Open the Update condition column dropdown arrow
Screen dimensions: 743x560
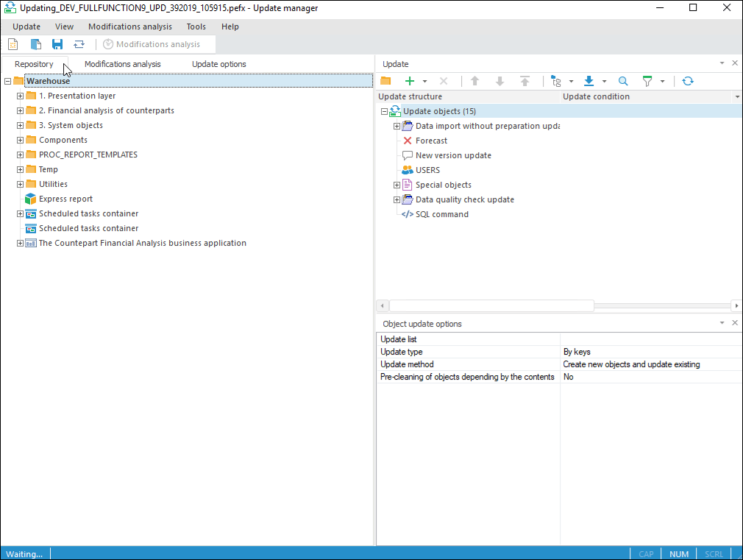coord(736,97)
